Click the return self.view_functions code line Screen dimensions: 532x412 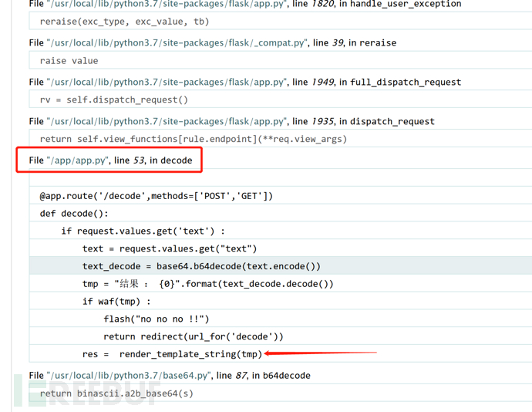193,139
